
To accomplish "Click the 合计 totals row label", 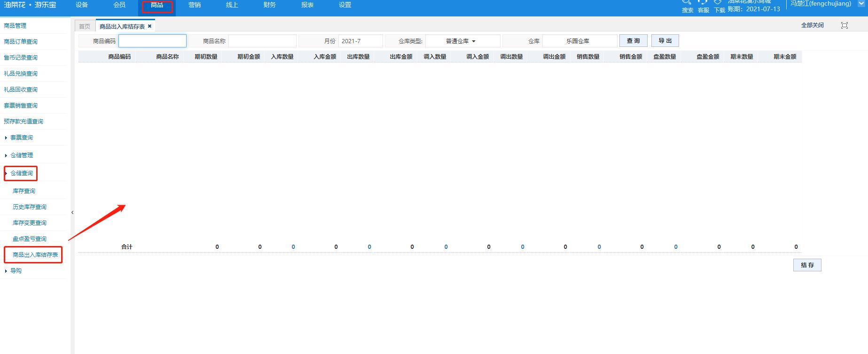I will coord(127,247).
